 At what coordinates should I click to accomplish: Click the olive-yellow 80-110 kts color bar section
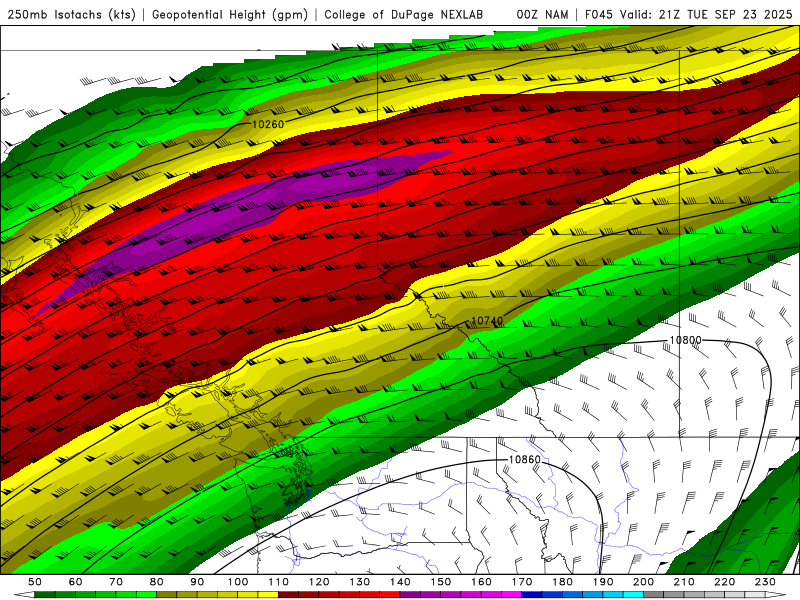click(x=217, y=595)
